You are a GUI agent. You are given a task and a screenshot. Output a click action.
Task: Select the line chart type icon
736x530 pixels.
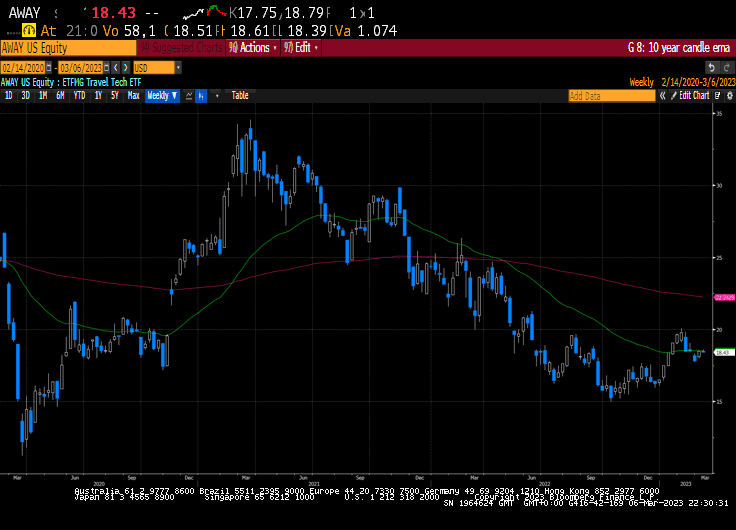187,96
